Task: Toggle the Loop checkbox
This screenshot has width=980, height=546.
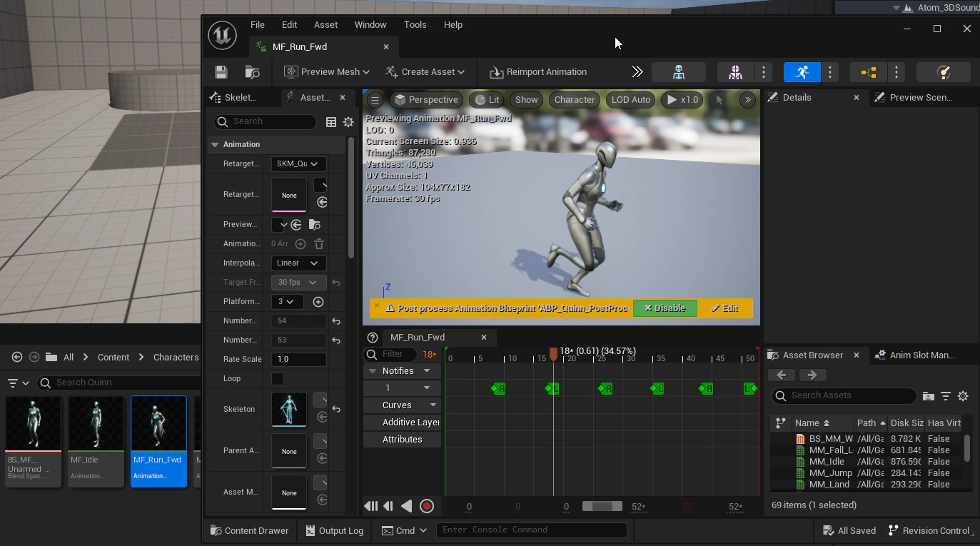Action: click(278, 379)
